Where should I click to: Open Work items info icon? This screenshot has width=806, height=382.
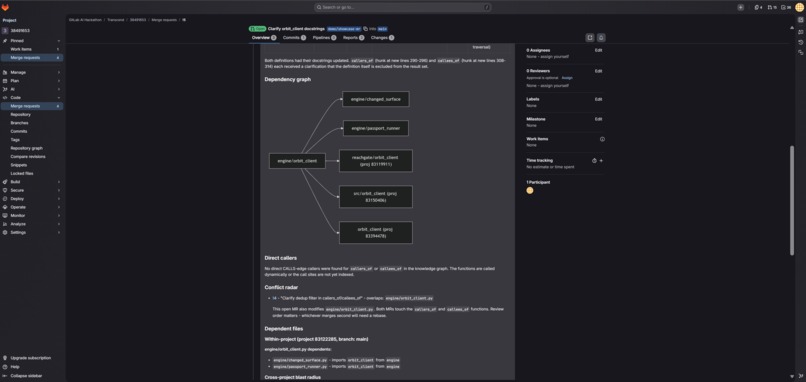click(x=602, y=139)
